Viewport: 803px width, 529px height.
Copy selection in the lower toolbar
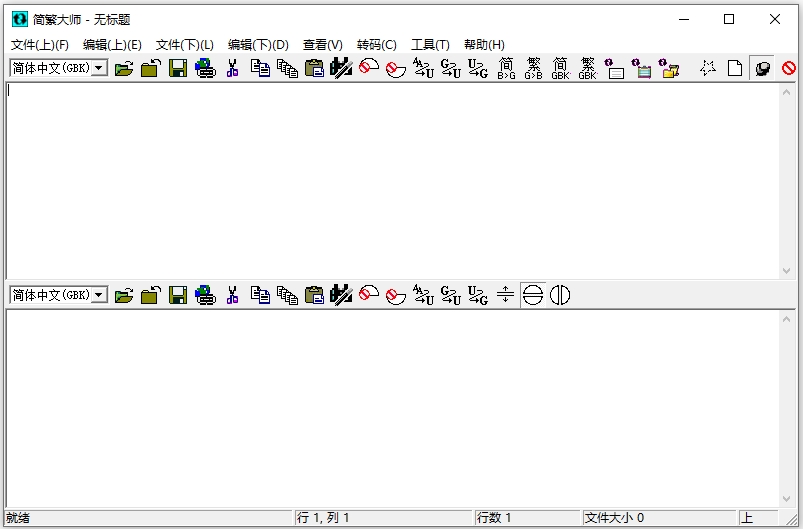click(x=260, y=295)
